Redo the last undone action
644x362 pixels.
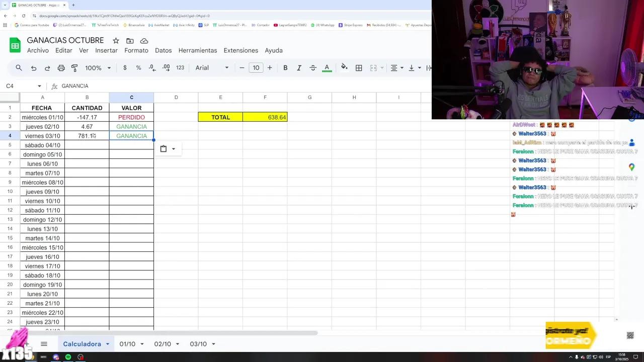47,68
